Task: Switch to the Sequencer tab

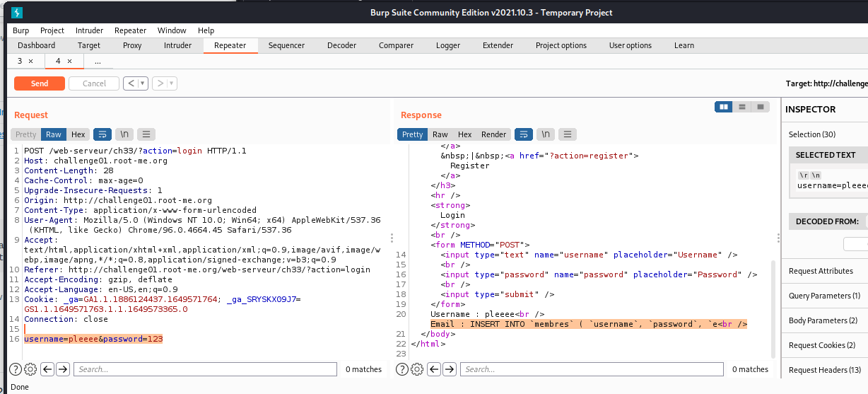Action: pos(286,45)
